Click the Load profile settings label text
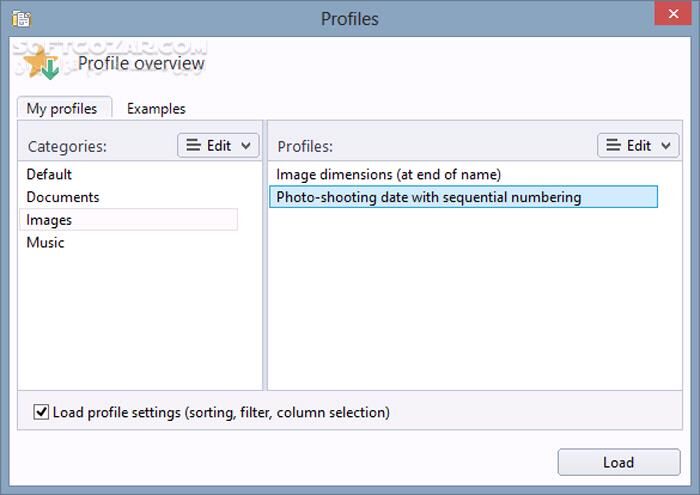700x495 pixels. 221,412
